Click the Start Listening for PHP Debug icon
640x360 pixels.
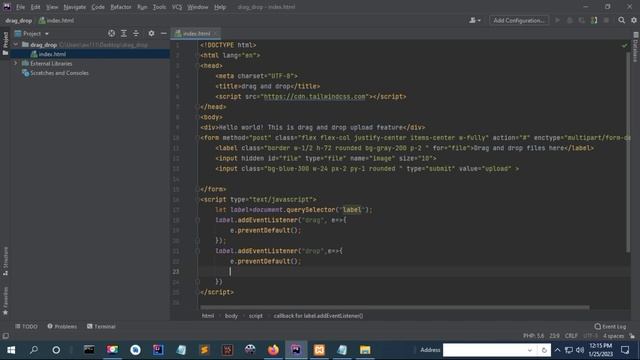tap(594, 20)
